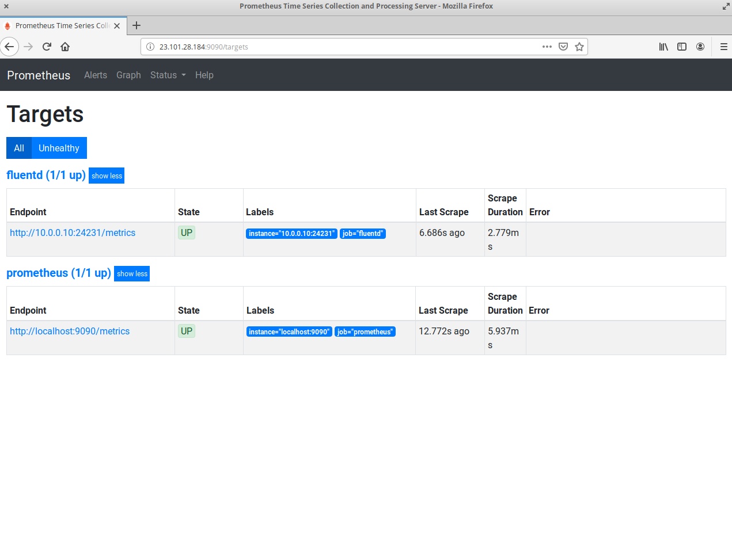Screen dimensions: 732x560
Task: Expand the Status dropdown menu
Action: pyautogui.click(x=168, y=75)
